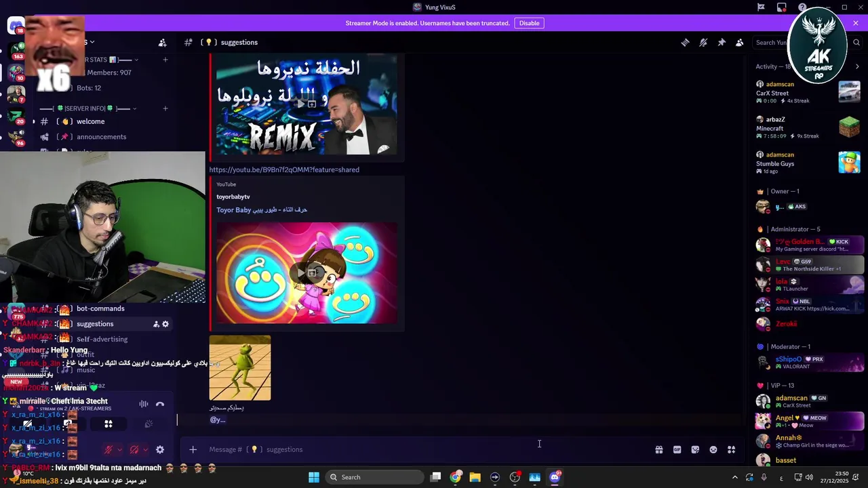
Task: Open the Help question mark icon
Action: coord(802,7)
